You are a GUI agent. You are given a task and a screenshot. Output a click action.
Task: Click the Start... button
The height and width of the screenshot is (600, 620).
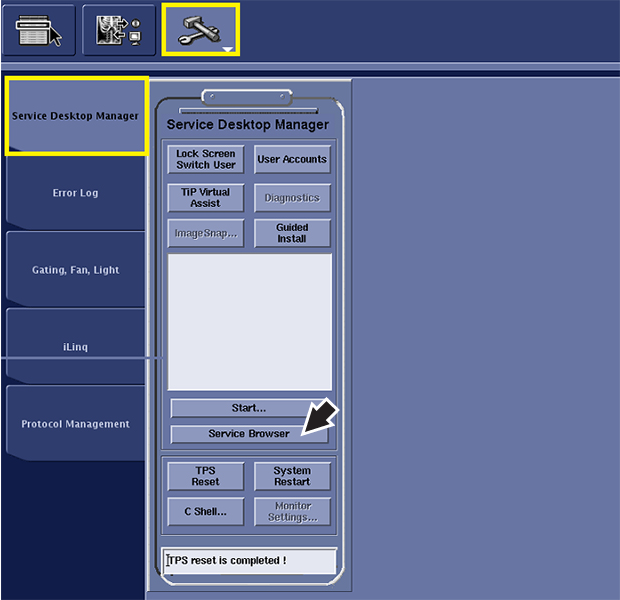point(249,408)
